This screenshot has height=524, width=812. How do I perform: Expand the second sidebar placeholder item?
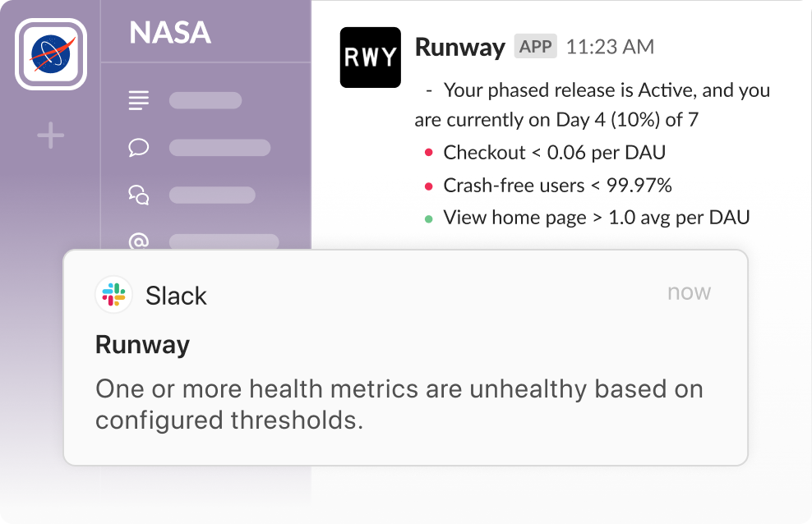[x=219, y=148]
